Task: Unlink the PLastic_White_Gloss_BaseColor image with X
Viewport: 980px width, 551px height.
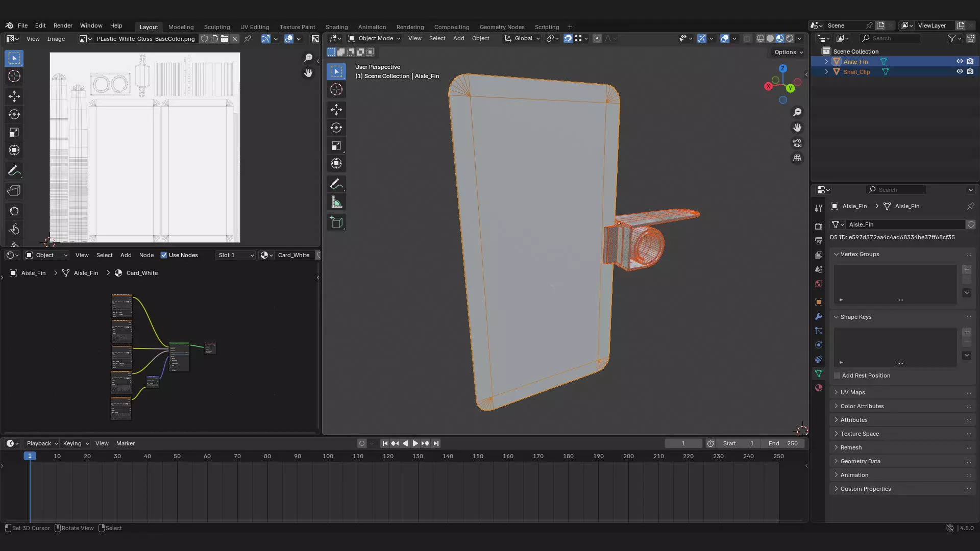Action: [x=235, y=39]
